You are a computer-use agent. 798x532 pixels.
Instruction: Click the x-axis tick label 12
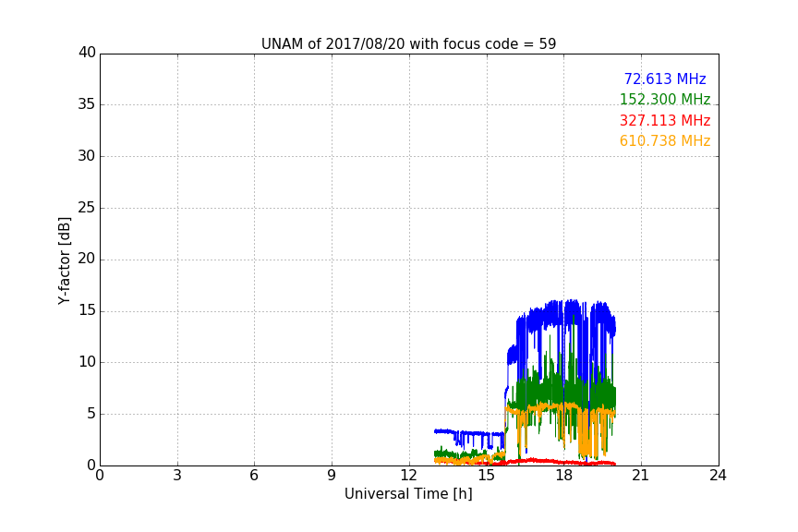click(x=408, y=476)
